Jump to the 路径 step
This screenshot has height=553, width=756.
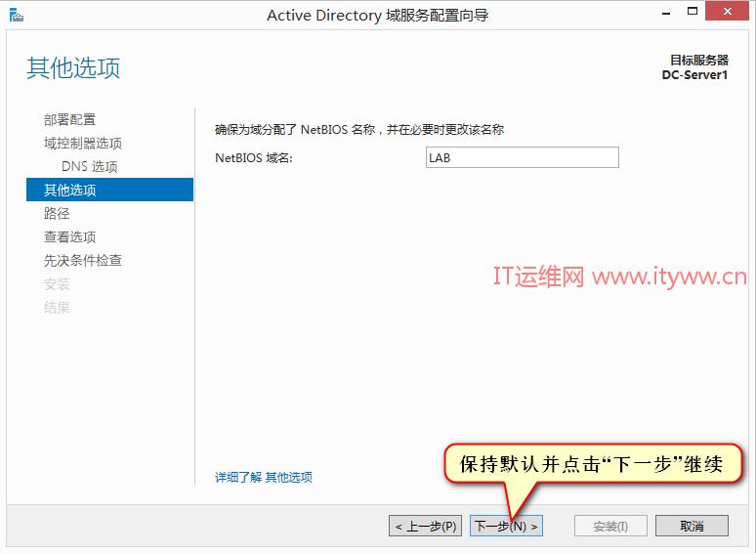[57, 214]
